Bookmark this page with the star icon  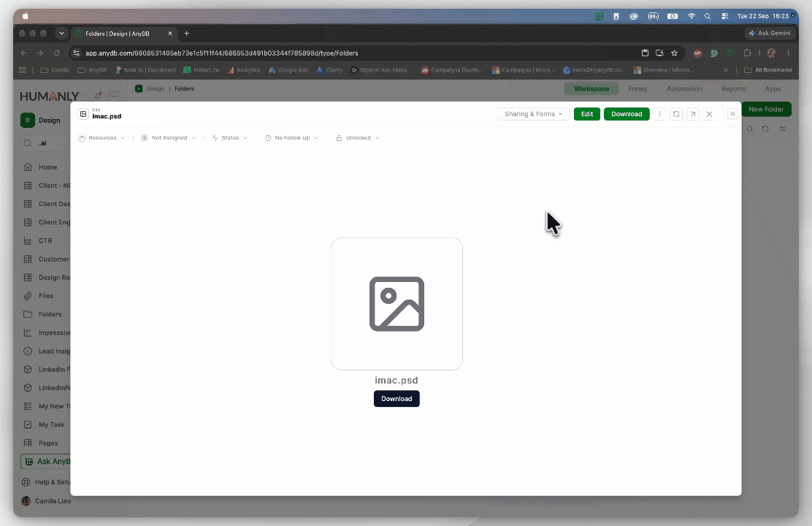coord(674,53)
